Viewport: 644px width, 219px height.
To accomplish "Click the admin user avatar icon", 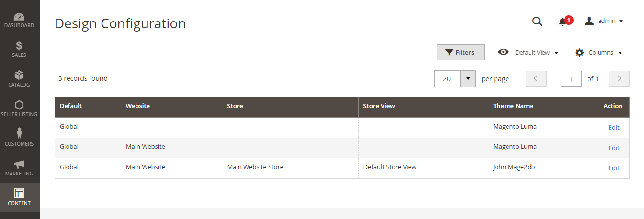I will click(589, 21).
